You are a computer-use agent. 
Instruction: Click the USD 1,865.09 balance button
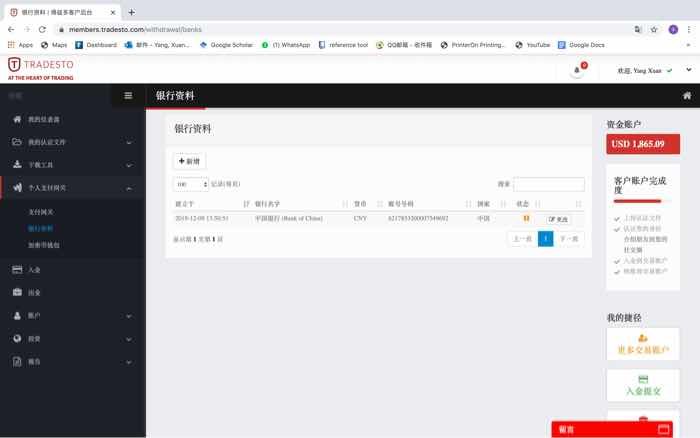coord(643,144)
